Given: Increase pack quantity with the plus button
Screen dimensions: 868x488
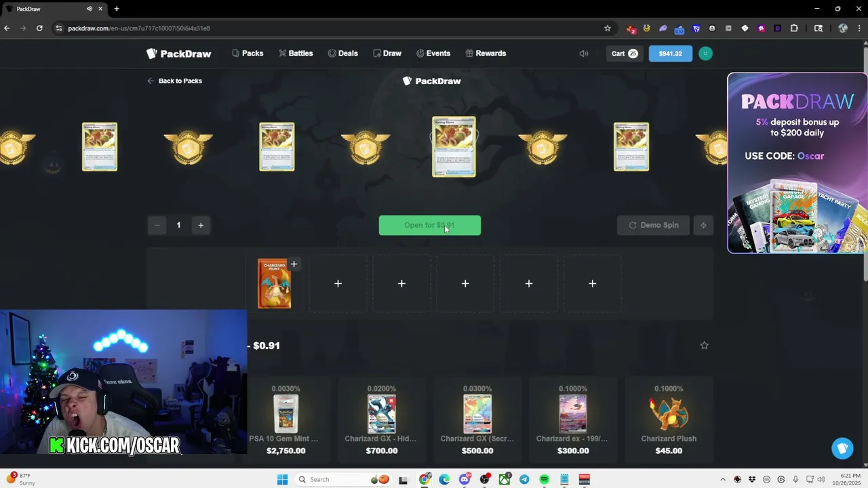Looking at the screenshot, I should coord(201,225).
